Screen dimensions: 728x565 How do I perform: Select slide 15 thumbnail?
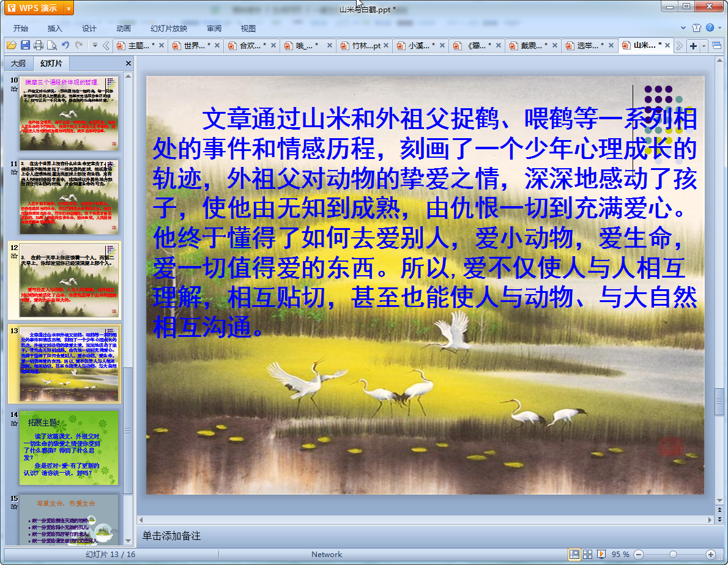(69, 520)
